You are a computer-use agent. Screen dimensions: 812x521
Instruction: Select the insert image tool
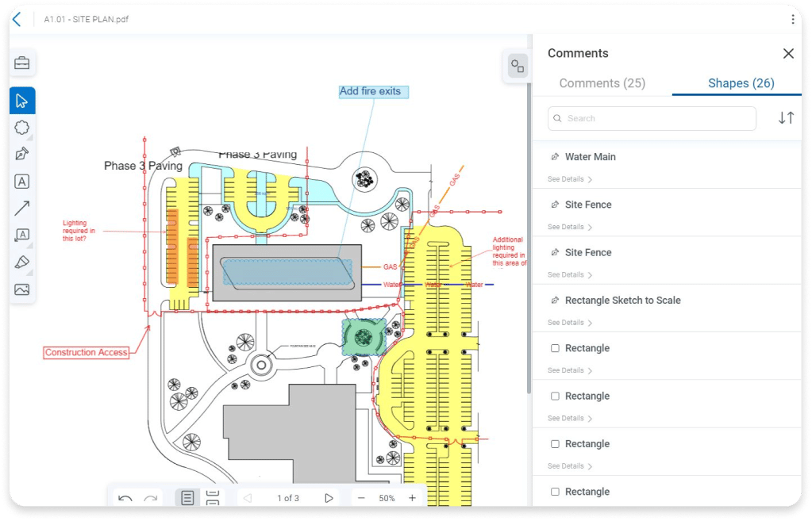[x=22, y=289]
